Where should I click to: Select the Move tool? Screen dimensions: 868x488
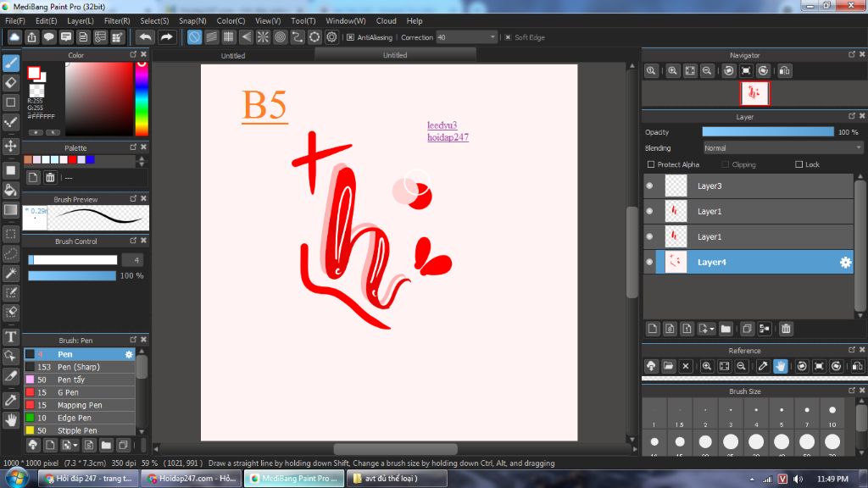pos(10,147)
